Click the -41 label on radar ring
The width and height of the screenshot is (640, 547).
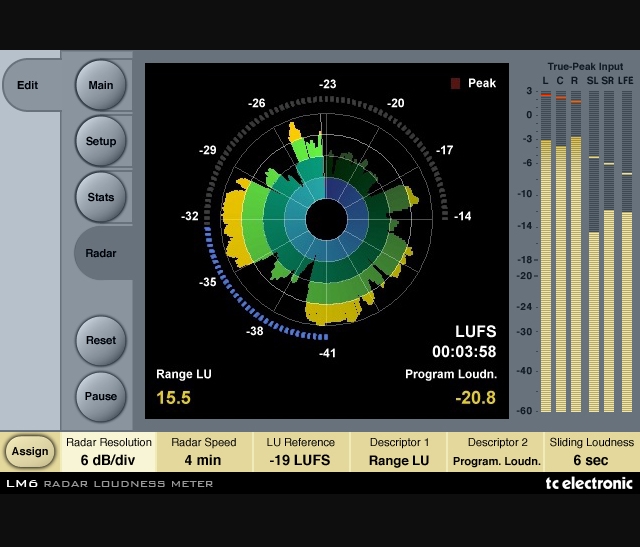pos(327,353)
